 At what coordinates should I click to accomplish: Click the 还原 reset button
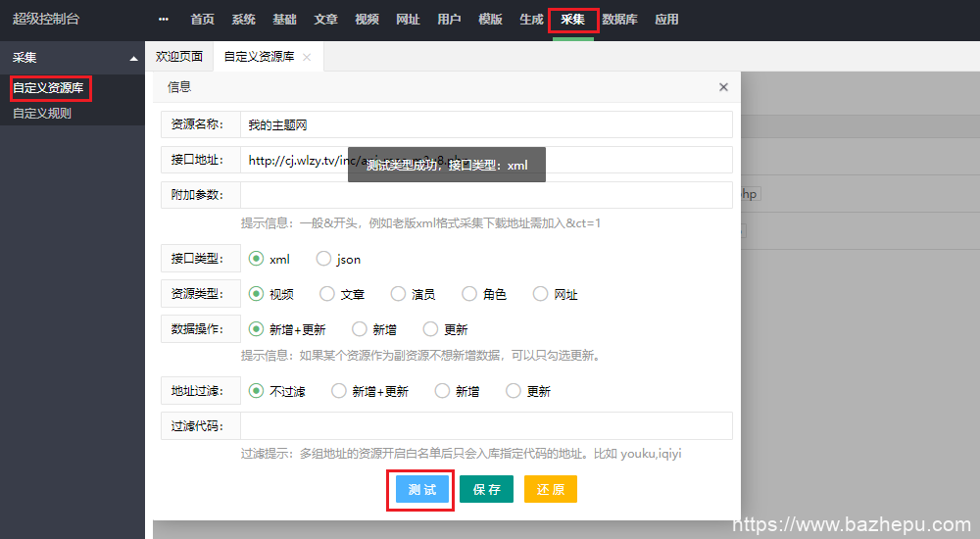[550, 489]
